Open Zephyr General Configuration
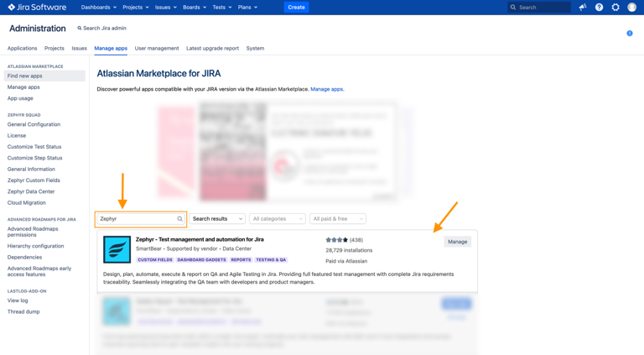 [x=34, y=124]
